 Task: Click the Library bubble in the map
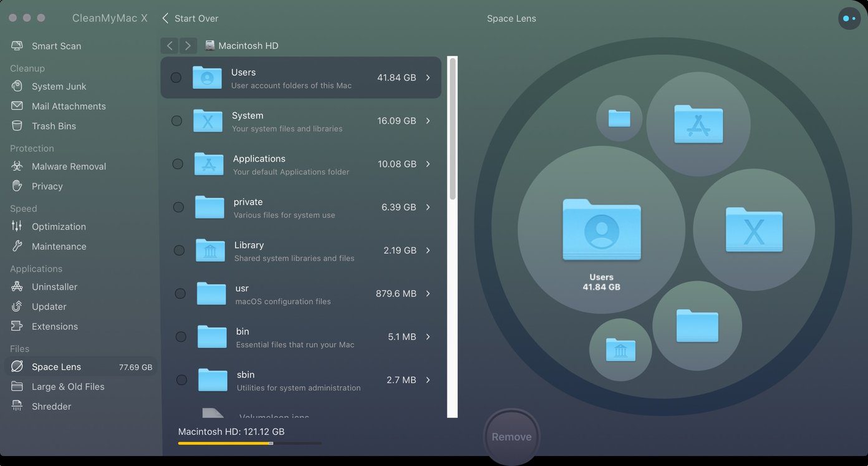[620, 350]
